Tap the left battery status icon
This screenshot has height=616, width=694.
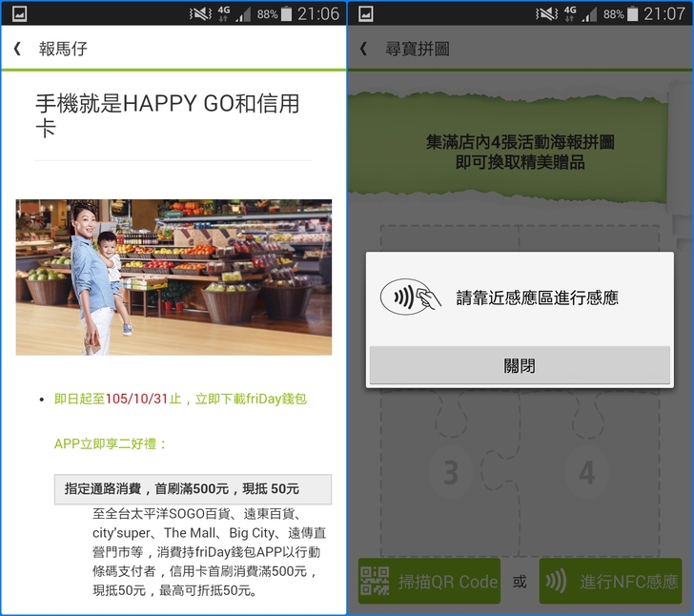[x=286, y=13]
